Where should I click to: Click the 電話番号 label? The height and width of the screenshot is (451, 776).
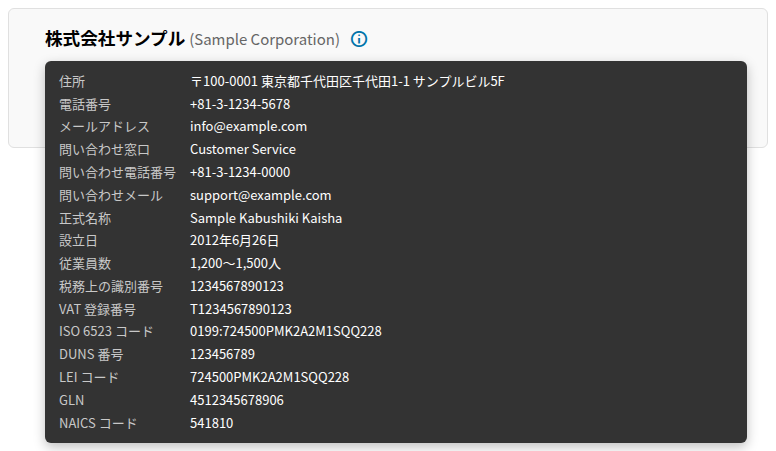pyautogui.click(x=85, y=104)
